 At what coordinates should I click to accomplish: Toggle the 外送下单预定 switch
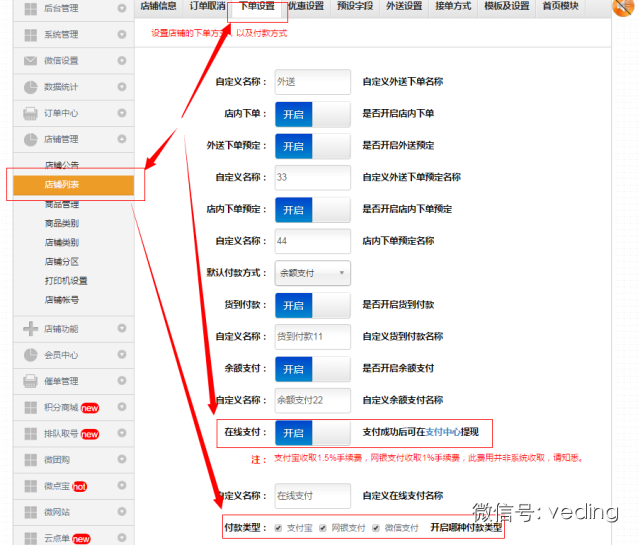[x=313, y=146]
